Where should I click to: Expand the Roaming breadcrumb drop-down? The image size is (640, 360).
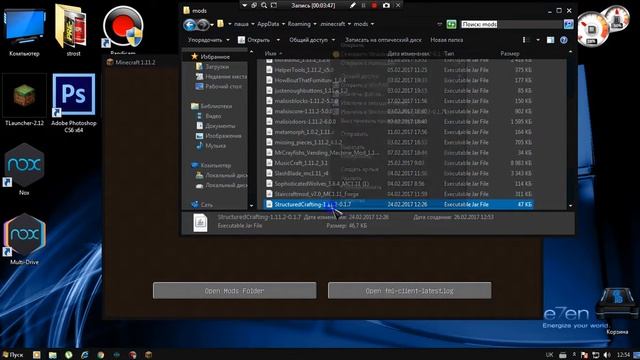click(315, 24)
